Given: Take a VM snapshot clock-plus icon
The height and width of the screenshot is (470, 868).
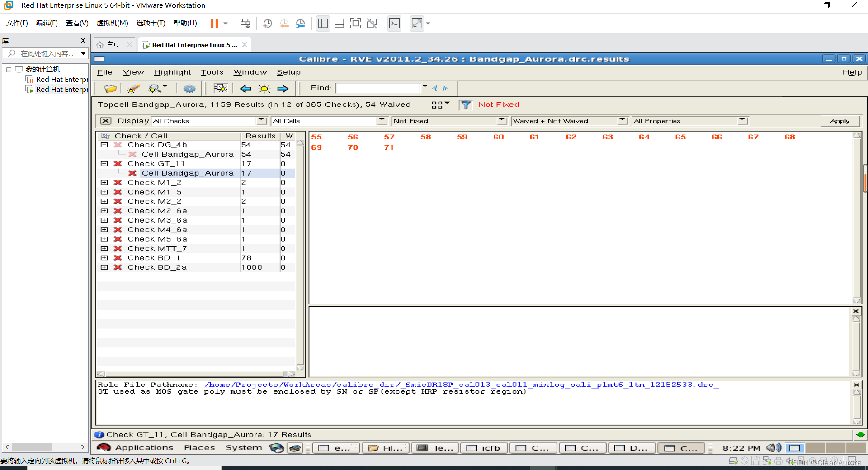Looking at the screenshot, I should [268, 23].
